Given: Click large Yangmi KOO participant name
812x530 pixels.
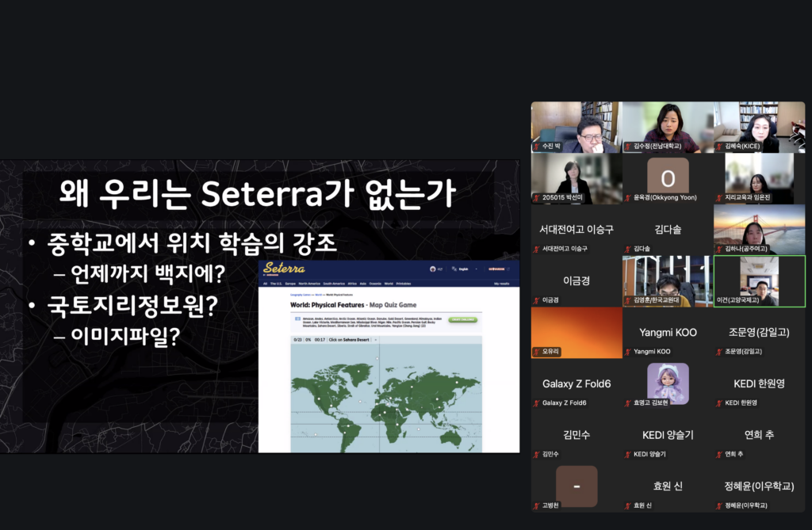Looking at the screenshot, I should (x=668, y=332).
